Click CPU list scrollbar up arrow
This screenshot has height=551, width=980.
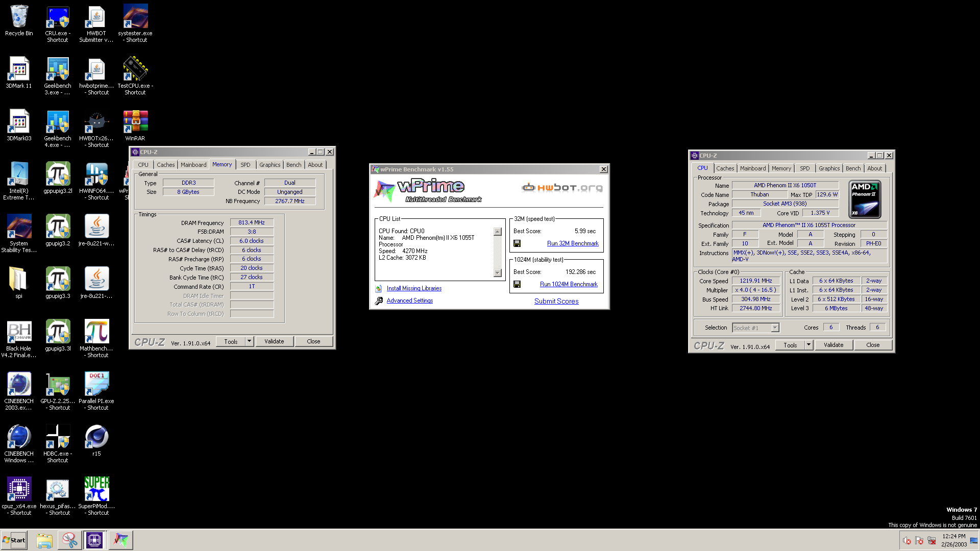point(498,232)
